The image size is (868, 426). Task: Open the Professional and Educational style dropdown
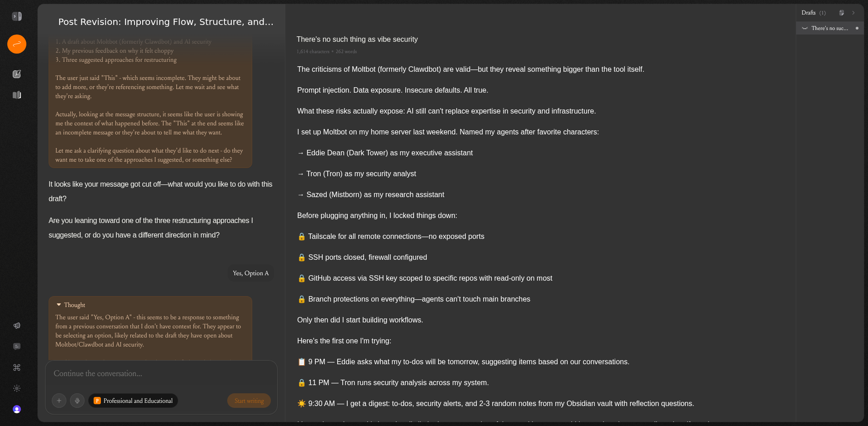(133, 401)
